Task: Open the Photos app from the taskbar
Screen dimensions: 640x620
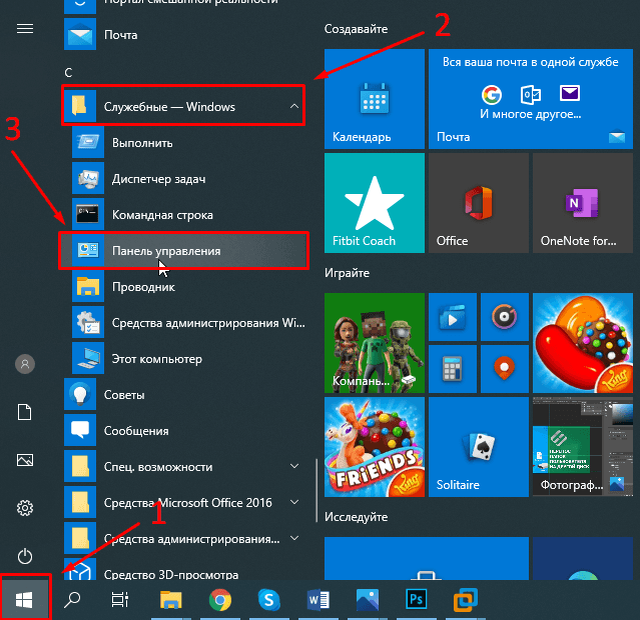Action: (367, 600)
